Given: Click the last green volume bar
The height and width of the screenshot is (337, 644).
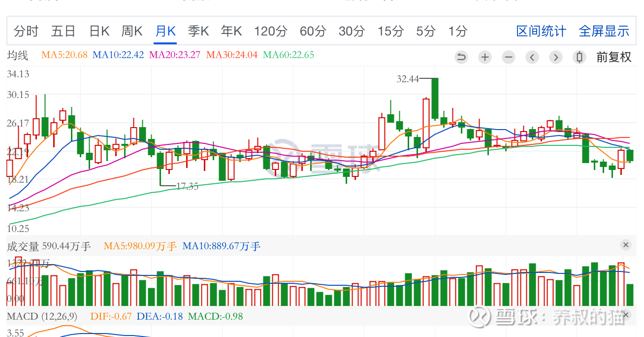Looking at the screenshot, I should [x=630, y=295].
